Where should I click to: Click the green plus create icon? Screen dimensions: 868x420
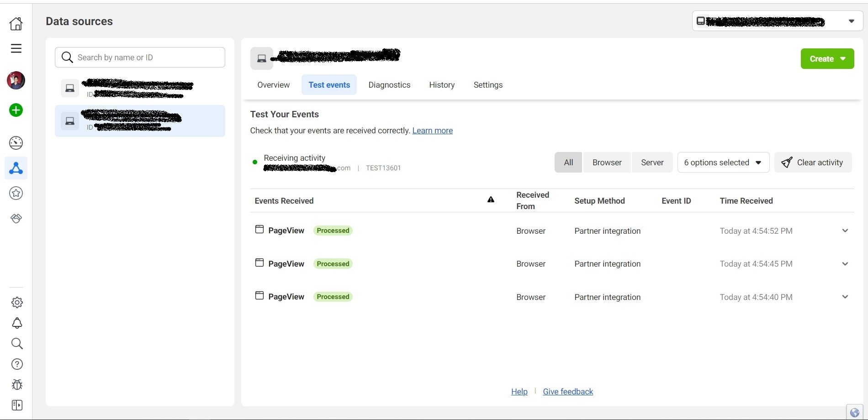[16, 110]
